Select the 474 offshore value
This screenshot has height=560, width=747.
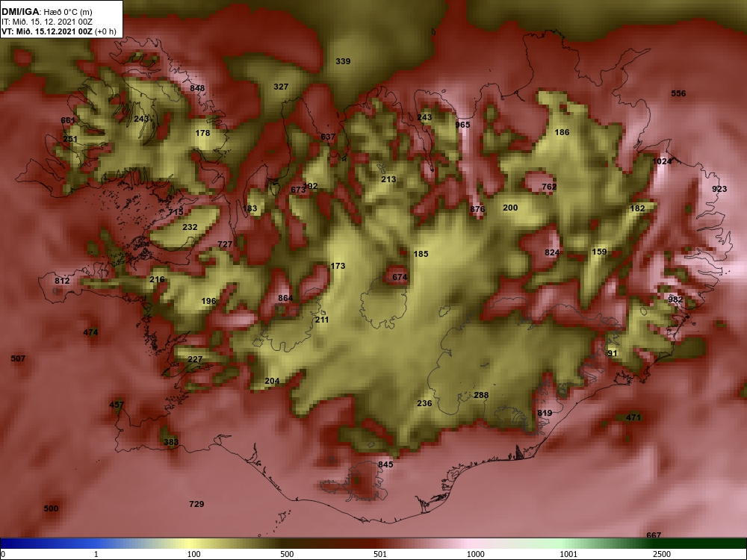[90, 332]
